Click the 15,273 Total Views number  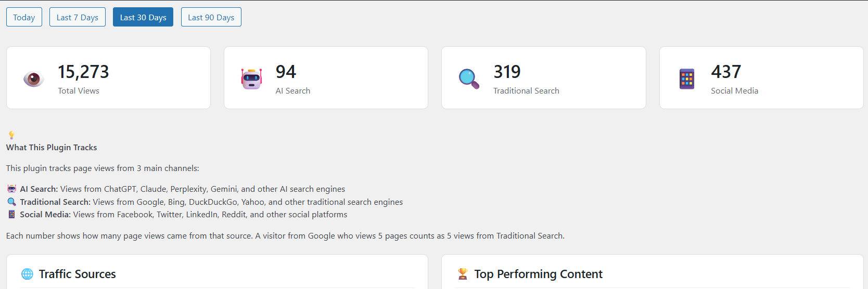tap(83, 72)
